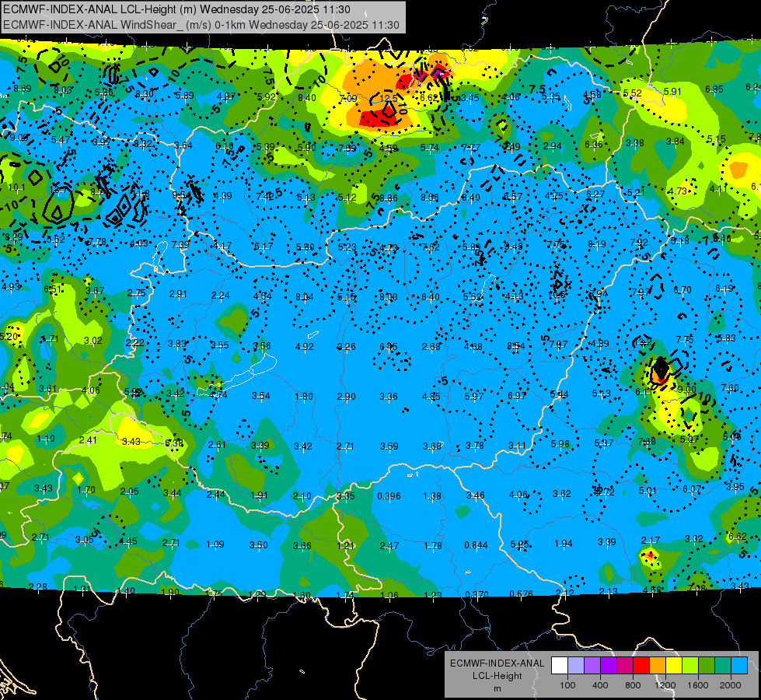Screen dimensions: 761x700
Task: Click the wind shear value 1.38
Action: click(432, 496)
